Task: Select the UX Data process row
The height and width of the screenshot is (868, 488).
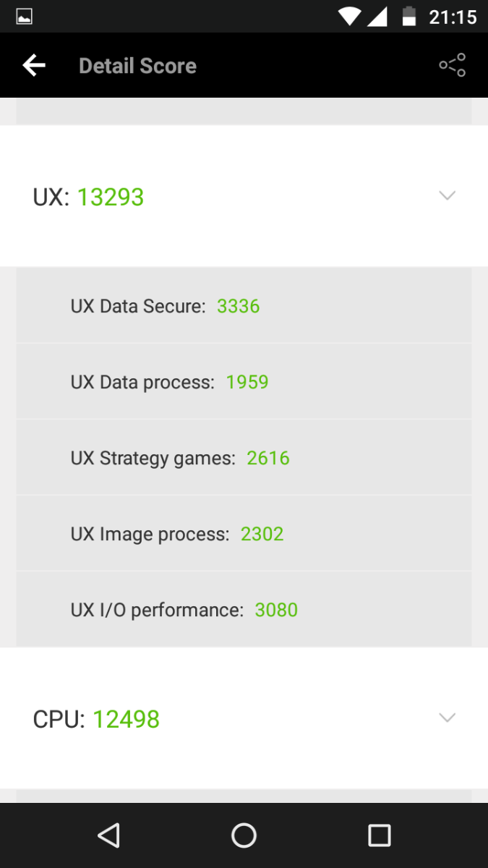Action: pos(244,382)
